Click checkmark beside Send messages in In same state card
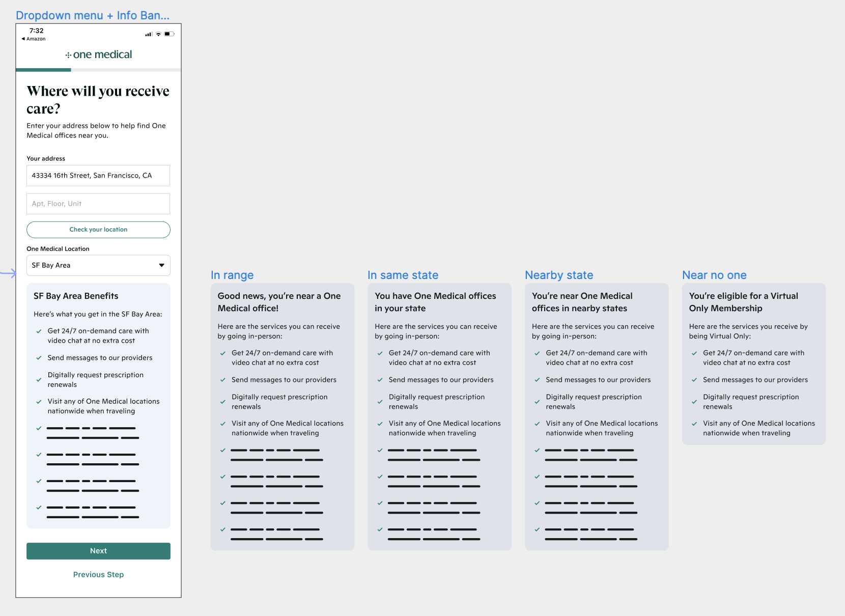The width and height of the screenshot is (845, 616). (380, 380)
